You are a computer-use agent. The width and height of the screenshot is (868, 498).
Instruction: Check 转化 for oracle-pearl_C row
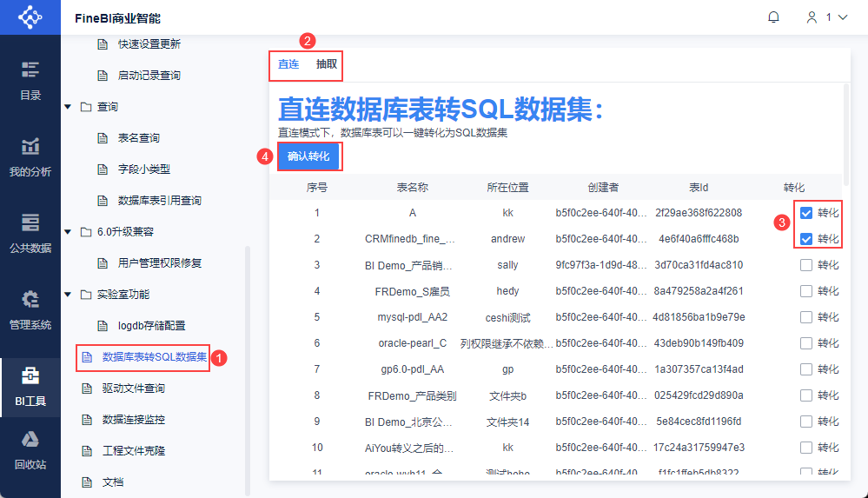tap(806, 343)
